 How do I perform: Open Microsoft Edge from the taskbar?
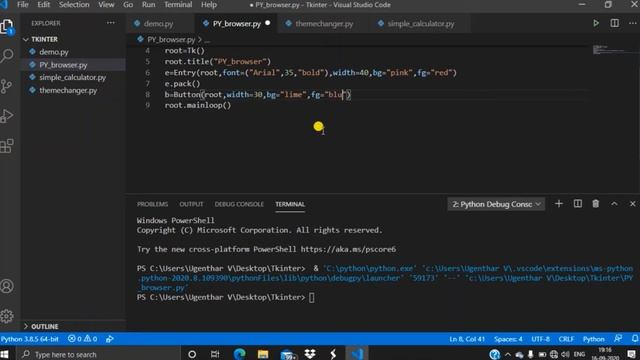click(239, 353)
